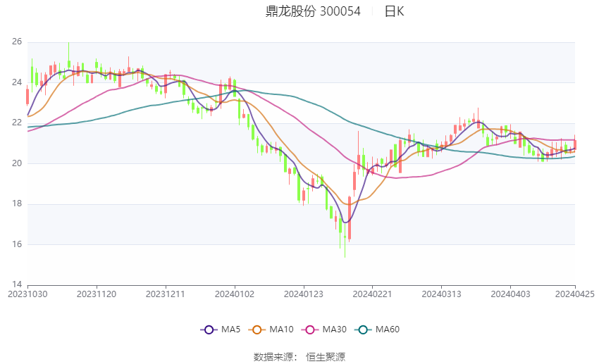This screenshot has height=364, width=599.
Task: Click the 22 price axis label
Action: click(x=17, y=123)
